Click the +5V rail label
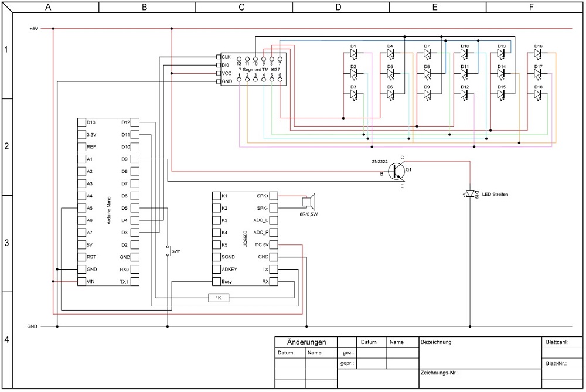 33,28
